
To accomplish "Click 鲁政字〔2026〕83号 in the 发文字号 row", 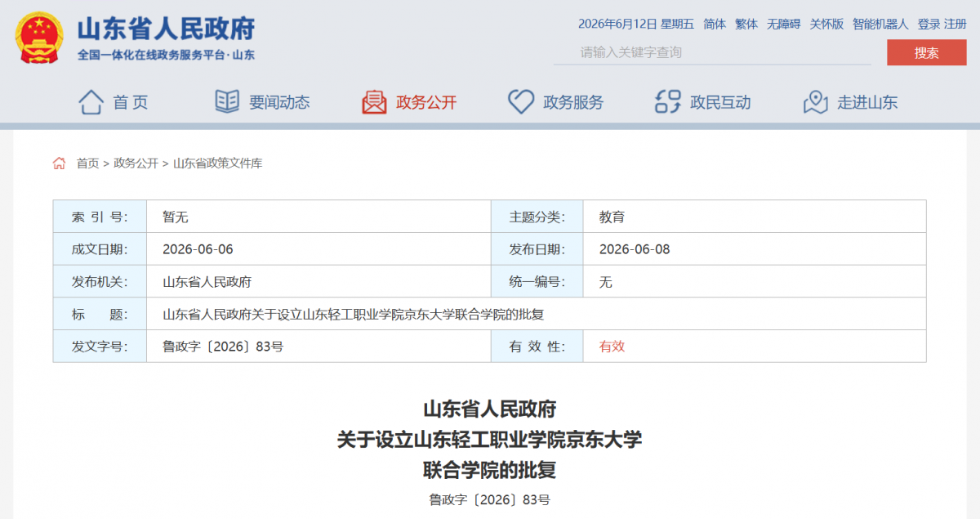I will coord(223,347).
